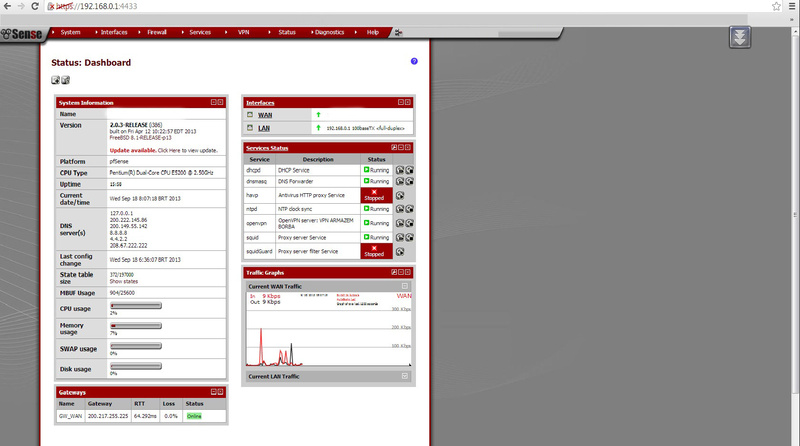This screenshot has height=446, width=800.
Task: Stop the dhcpd service
Action: (409, 170)
